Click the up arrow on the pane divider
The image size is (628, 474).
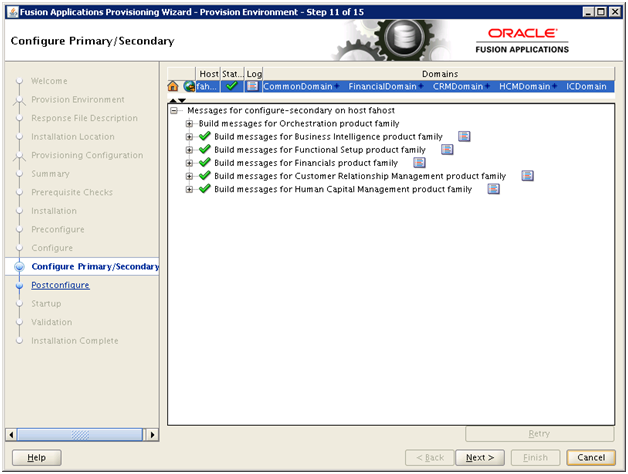click(173, 100)
